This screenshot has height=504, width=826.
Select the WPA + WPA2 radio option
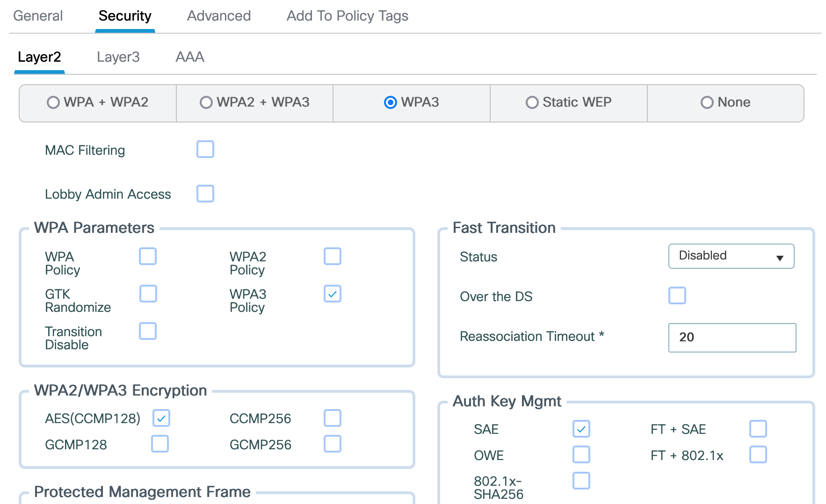point(53,102)
